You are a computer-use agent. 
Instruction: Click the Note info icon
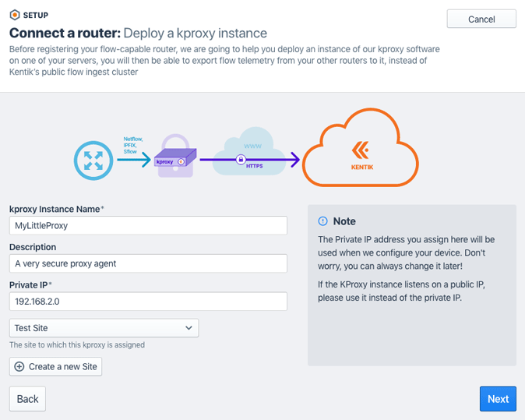point(323,221)
